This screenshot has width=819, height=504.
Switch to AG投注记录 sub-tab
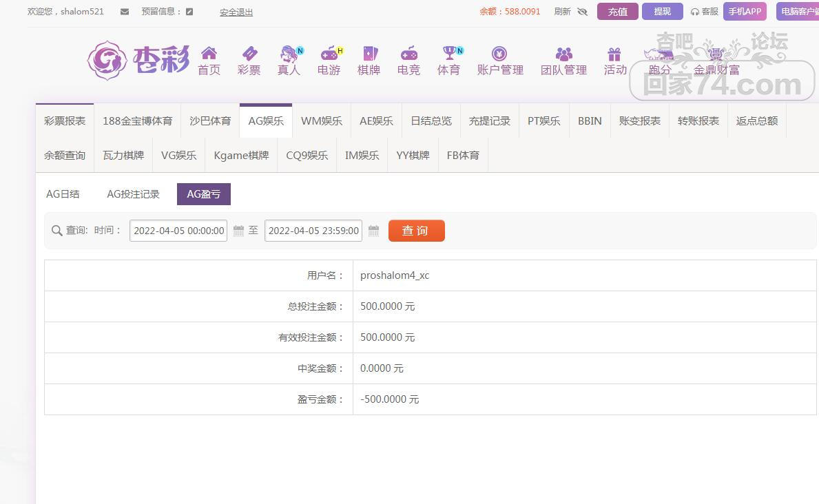[x=133, y=194]
